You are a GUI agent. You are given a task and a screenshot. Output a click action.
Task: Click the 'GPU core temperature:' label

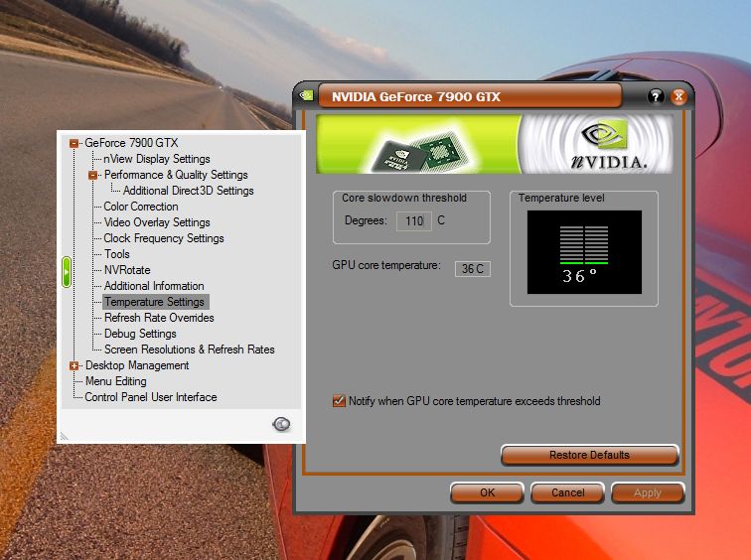[386, 265]
